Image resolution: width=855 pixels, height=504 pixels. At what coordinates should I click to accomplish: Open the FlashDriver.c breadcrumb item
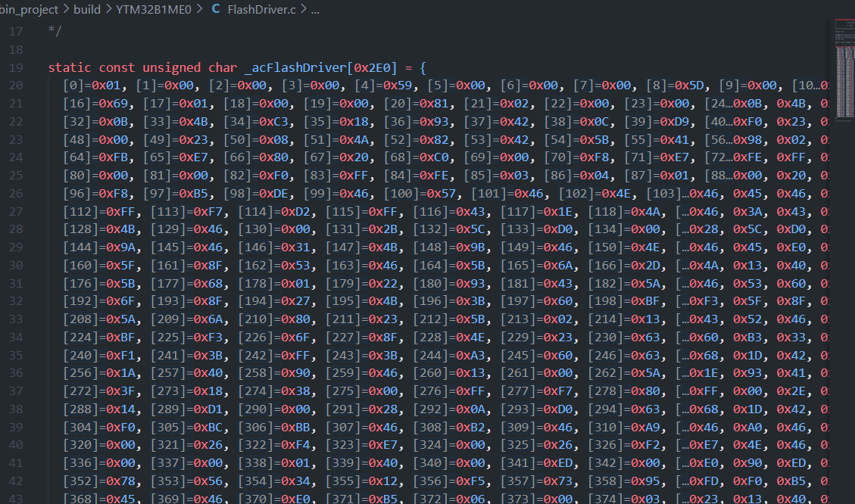click(x=262, y=9)
